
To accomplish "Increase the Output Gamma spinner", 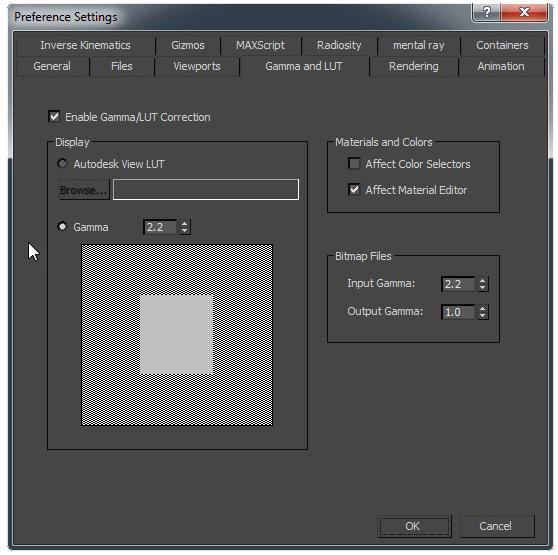I will tap(483, 309).
